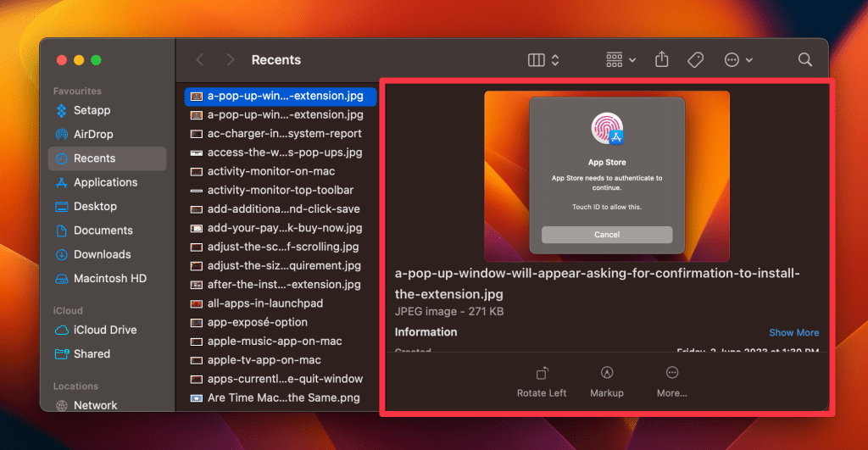Open the view switcher up-down arrows
This screenshot has width=868, height=450.
click(555, 60)
